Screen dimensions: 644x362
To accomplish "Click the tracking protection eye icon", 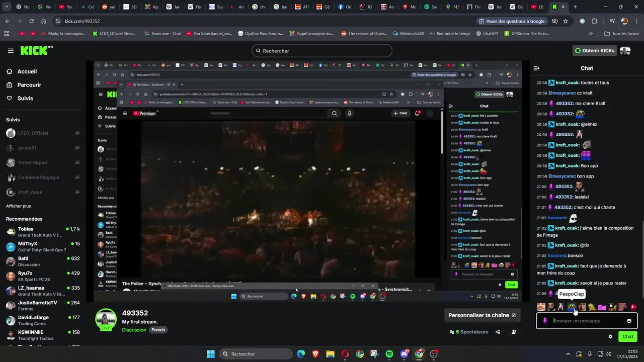I will 554,21.
